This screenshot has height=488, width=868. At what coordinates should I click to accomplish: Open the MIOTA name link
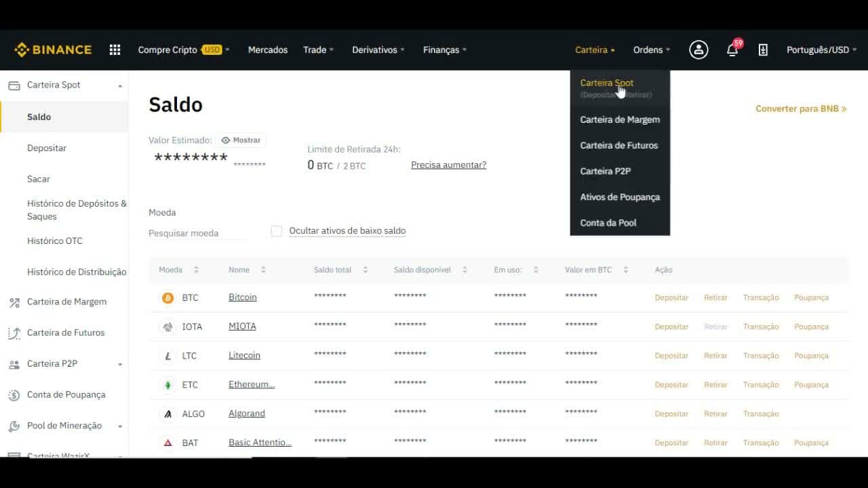coord(242,327)
